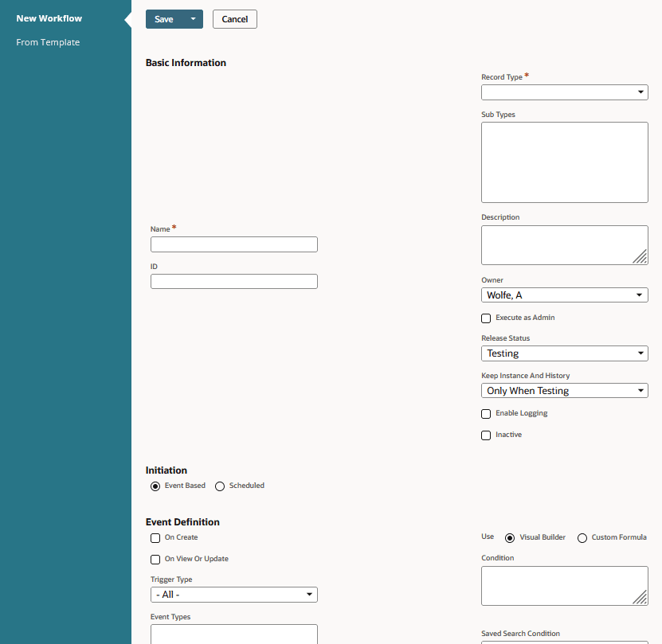
Task: Select the Visual Builder radio button
Action: point(510,538)
